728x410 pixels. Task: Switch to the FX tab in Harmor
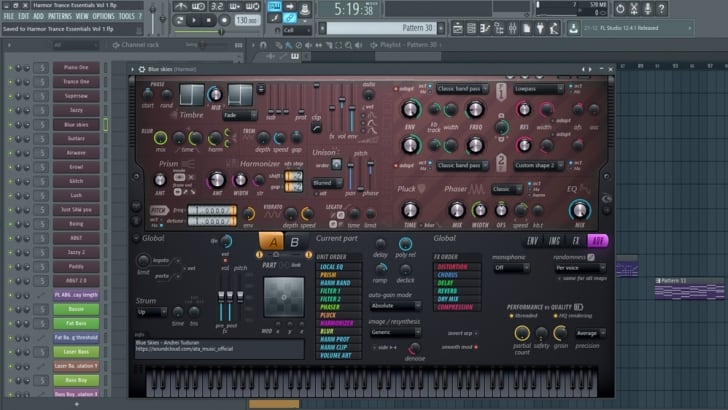pos(576,241)
